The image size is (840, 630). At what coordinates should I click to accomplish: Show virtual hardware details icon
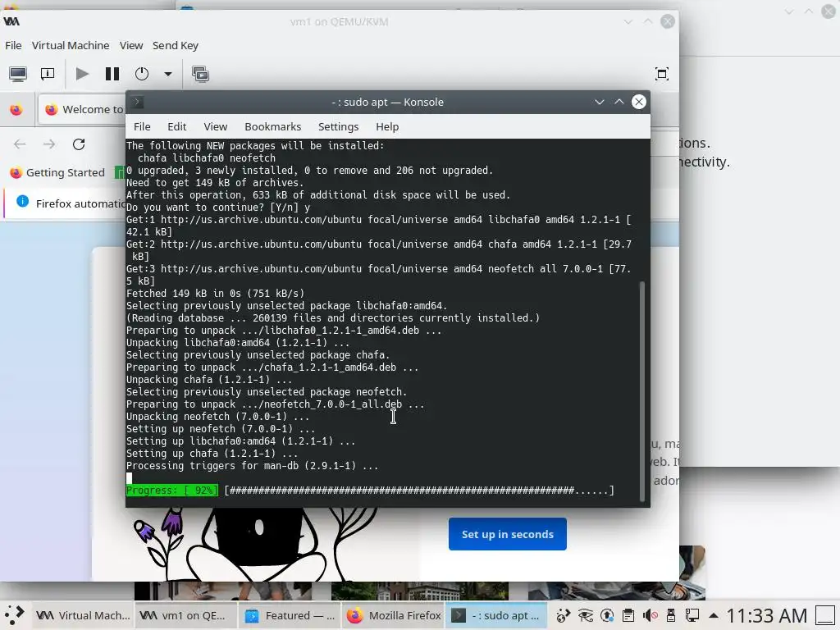(48, 74)
